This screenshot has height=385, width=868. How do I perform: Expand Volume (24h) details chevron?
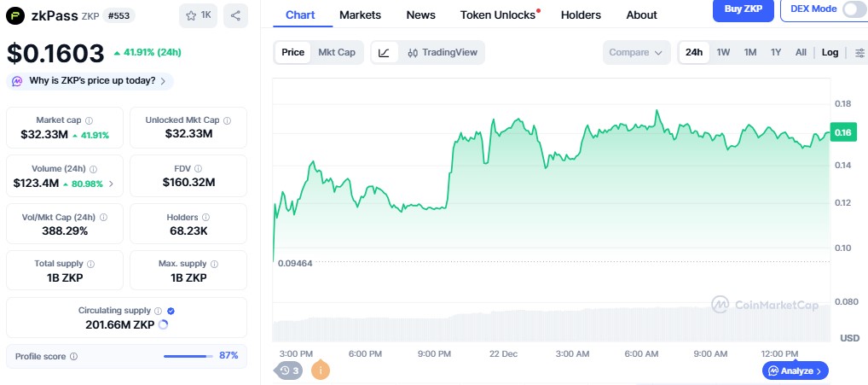111,184
